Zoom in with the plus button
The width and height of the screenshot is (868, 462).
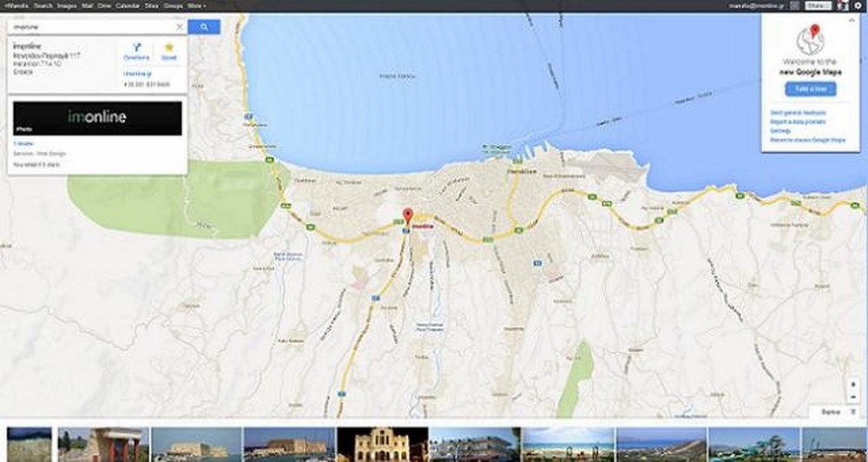[853, 385]
